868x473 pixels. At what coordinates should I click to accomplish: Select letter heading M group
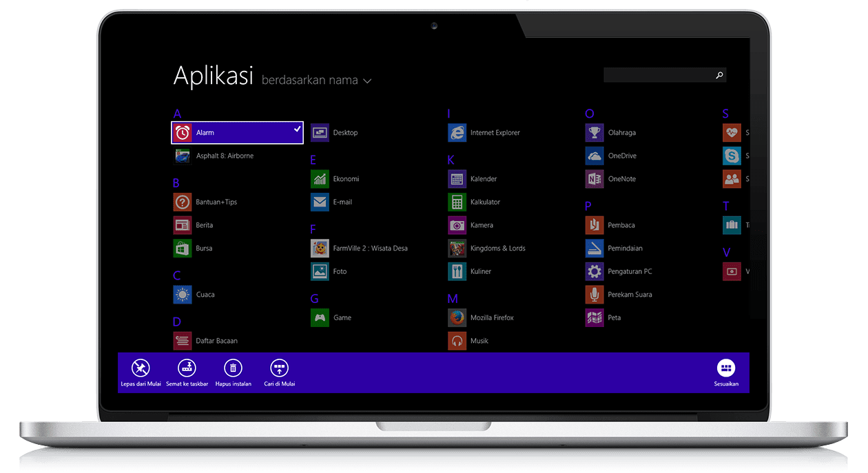coord(453,299)
